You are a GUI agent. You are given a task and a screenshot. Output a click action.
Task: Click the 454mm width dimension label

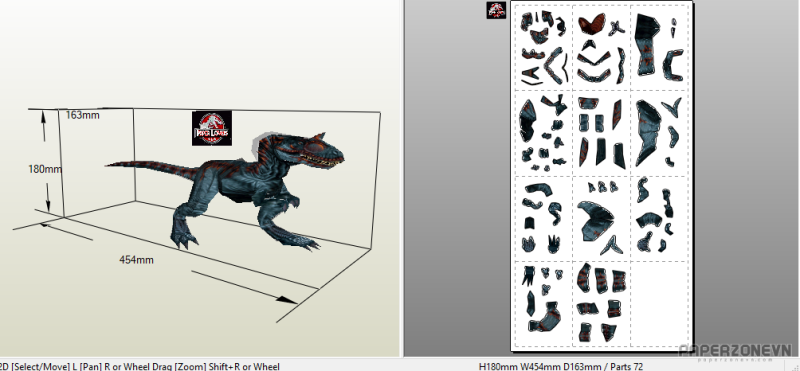pos(136,260)
